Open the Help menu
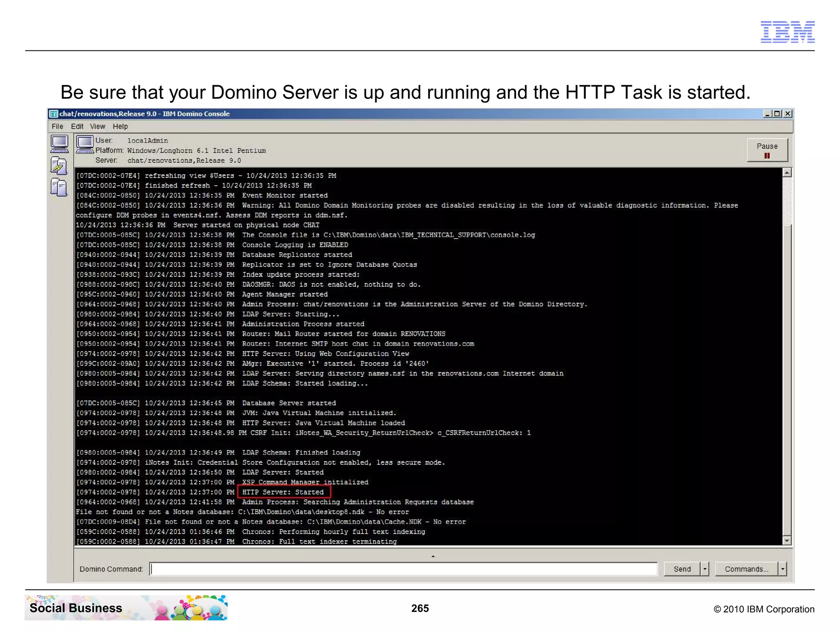The width and height of the screenshot is (840, 630). 120,126
